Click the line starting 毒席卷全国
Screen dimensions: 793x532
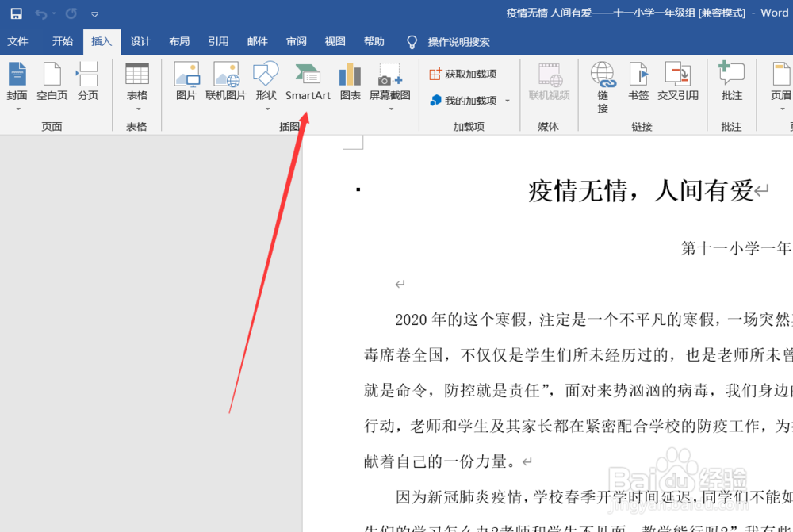pyautogui.click(x=578, y=355)
